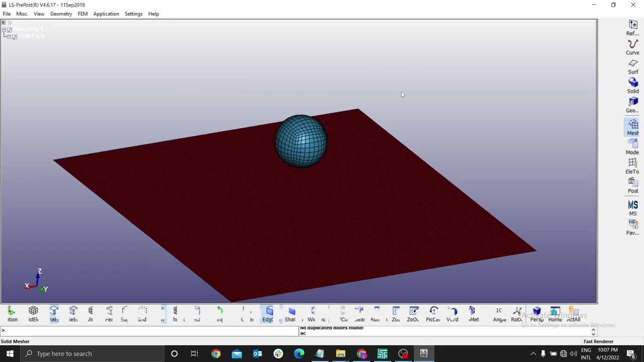Image resolution: width=644 pixels, height=362 pixels.
Task: Show hidden system tray icons
Action: [x=533, y=353]
